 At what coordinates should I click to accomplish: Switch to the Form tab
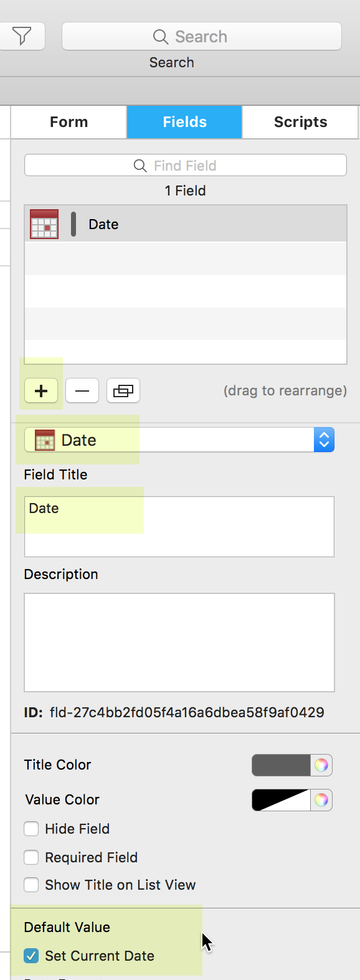[x=69, y=122]
